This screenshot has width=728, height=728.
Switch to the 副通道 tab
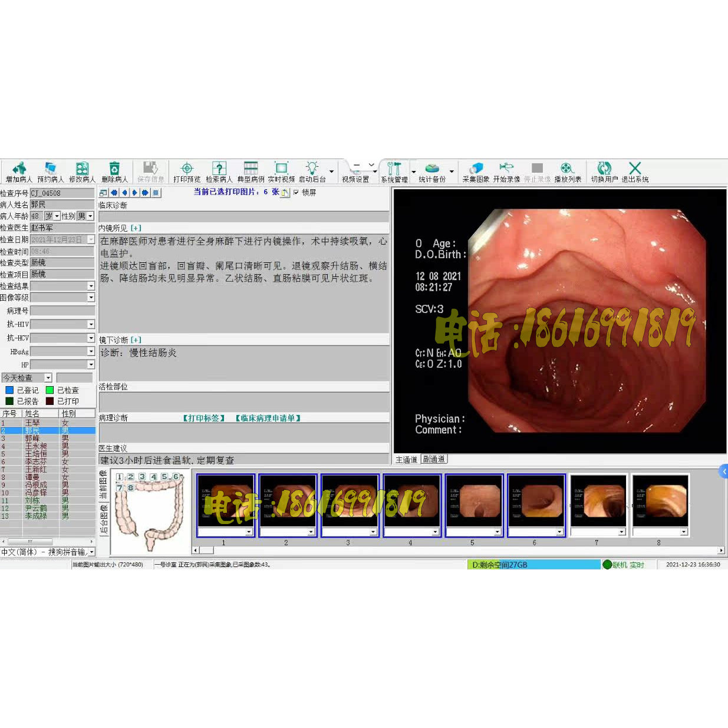[x=434, y=460]
